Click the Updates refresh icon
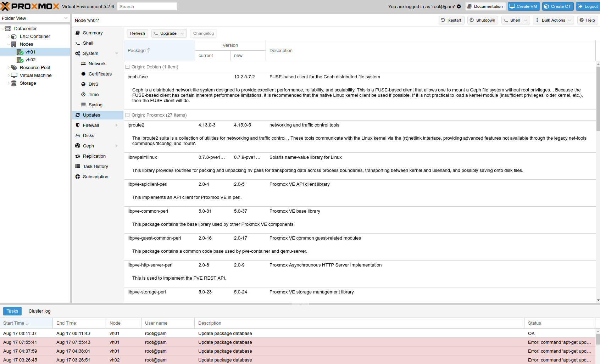Image resolution: width=600 pixels, height=364 pixels. click(x=78, y=115)
